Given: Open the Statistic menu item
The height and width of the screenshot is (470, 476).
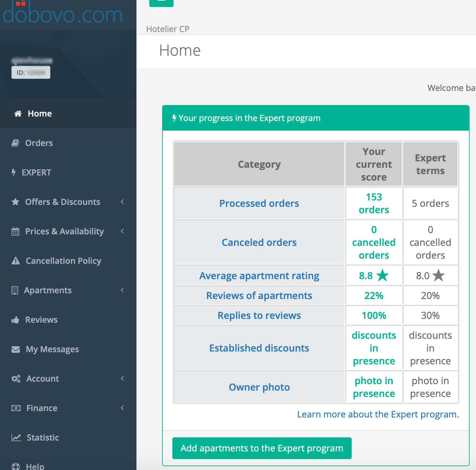Looking at the screenshot, I should click(x=68, y=438).
